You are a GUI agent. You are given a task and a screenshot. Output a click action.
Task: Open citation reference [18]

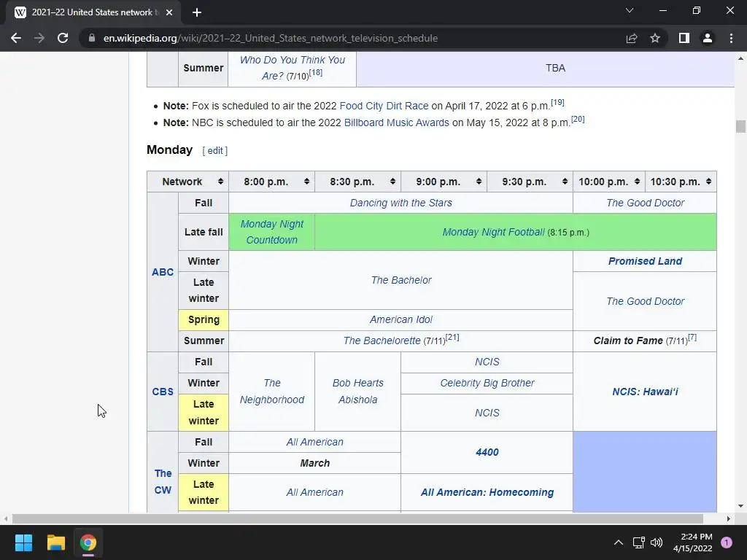click(316, 72)
